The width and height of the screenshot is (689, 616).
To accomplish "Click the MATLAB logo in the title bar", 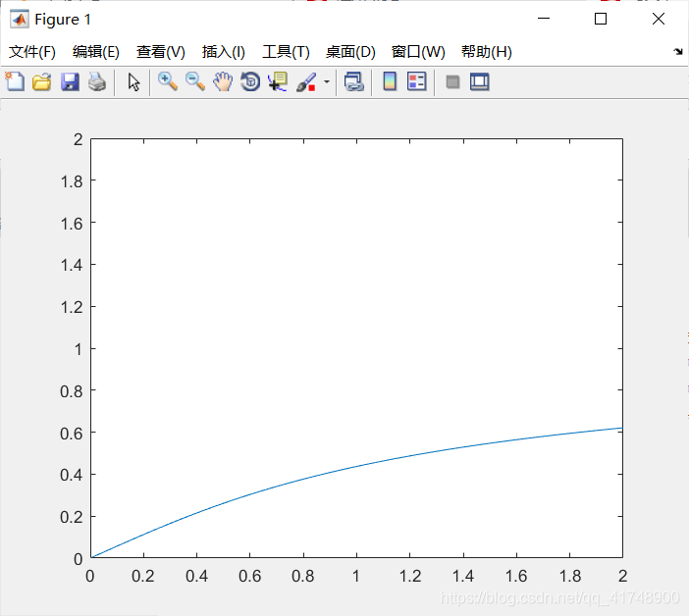I will pyautogui.click(x=20, y=19).
